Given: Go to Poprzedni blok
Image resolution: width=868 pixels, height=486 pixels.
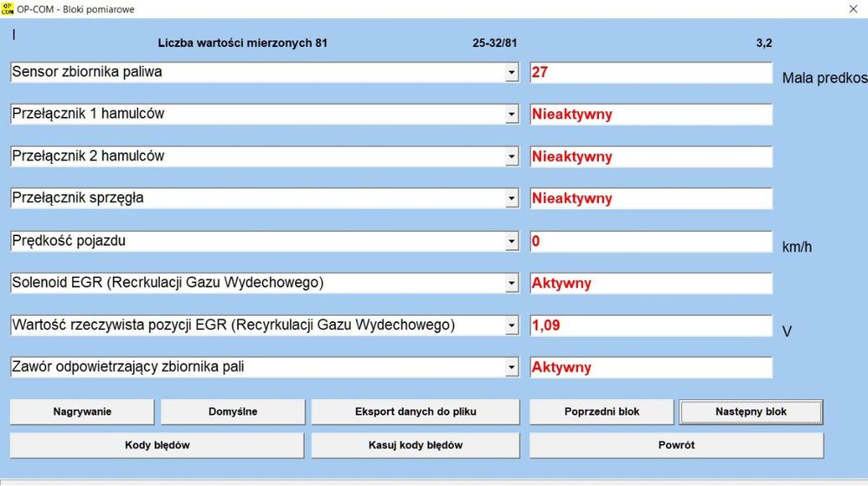Looking at the screenshot, I should (602, 411).
